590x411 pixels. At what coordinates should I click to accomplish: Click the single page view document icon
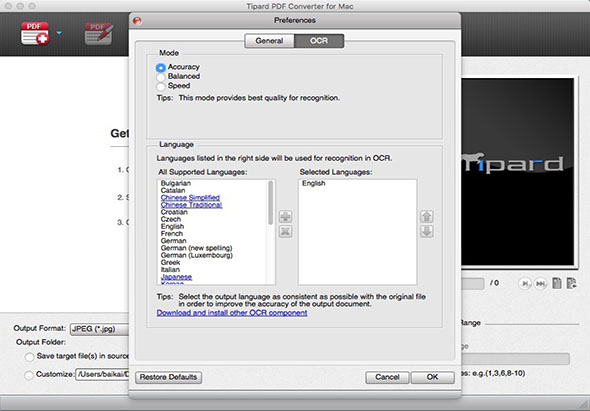coord(557,283)
